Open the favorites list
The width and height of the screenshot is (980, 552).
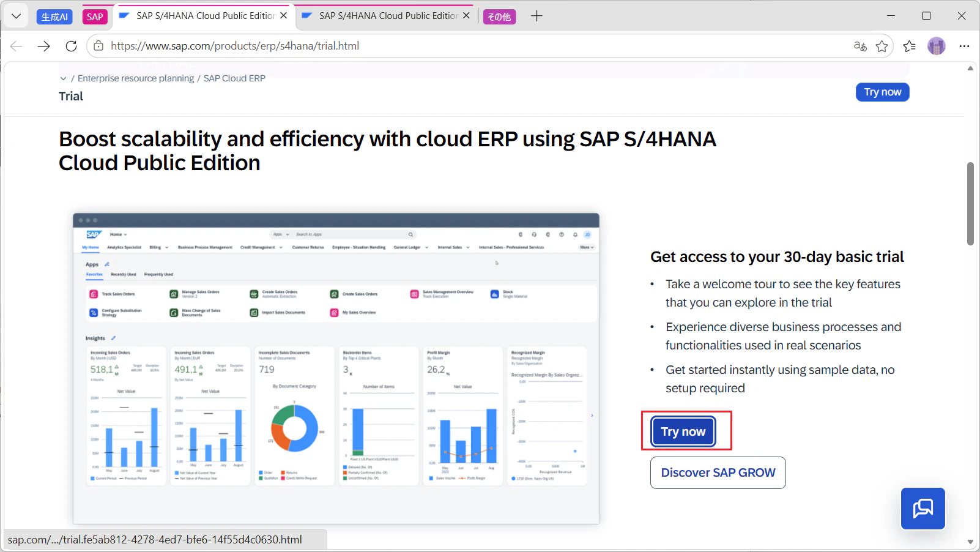[910, 46]
